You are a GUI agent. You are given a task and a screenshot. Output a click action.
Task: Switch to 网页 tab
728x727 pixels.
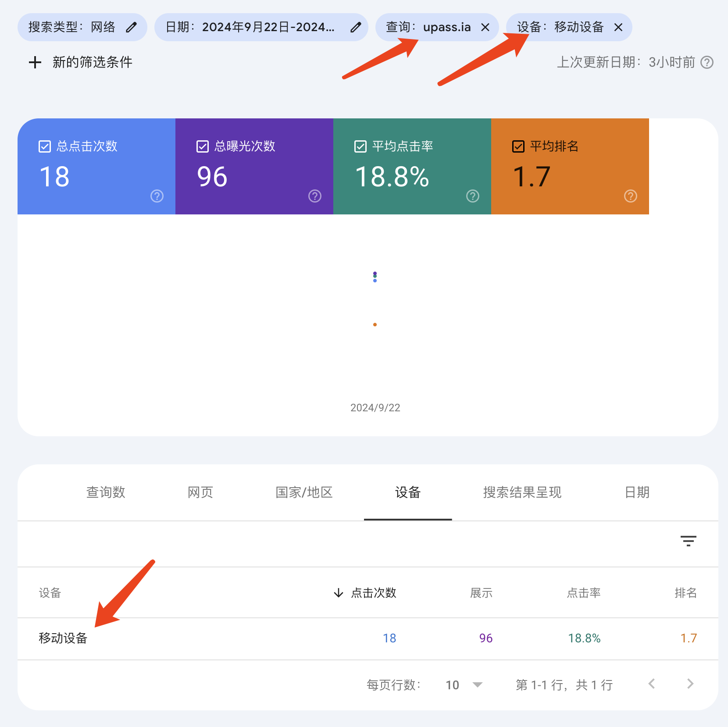click(x=200, y=492)
